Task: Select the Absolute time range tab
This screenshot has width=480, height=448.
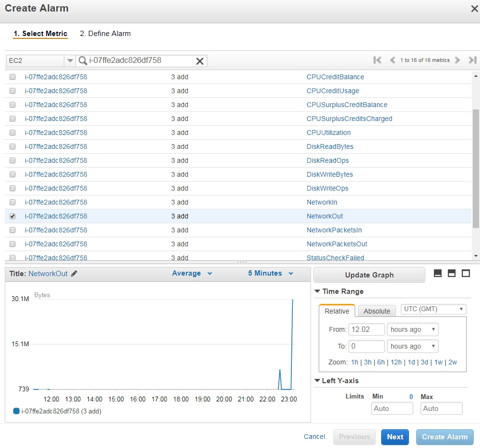Action: [377, 311]
